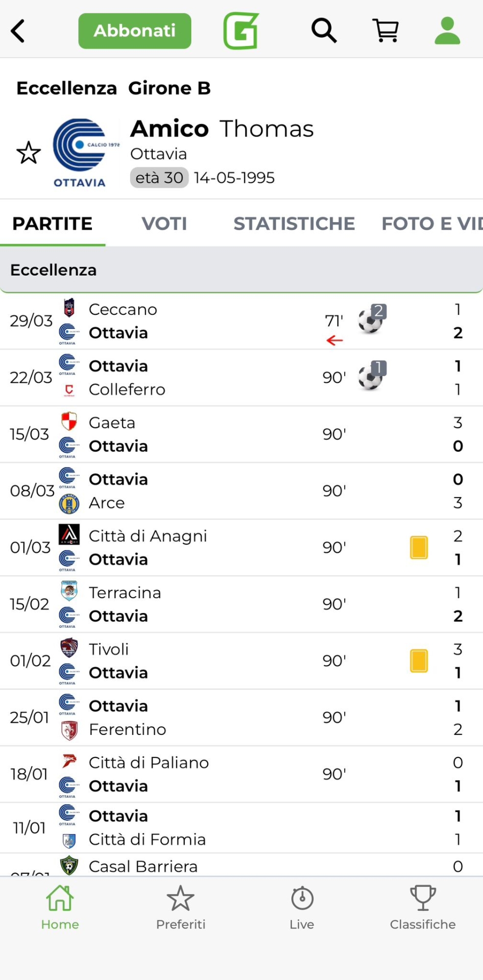Switch to the VOTI tab
Image resolution: width=483 pixels, height=980 pixels.
[x=164, y=224]
